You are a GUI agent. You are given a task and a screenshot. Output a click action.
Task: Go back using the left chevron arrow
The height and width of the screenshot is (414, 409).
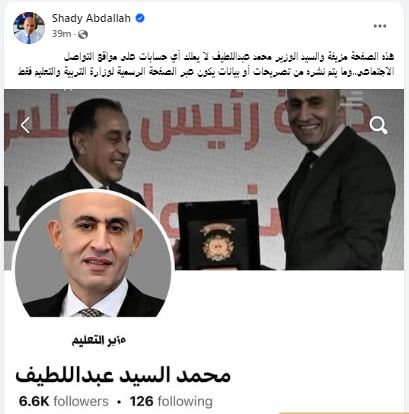(x=25, y=125)
